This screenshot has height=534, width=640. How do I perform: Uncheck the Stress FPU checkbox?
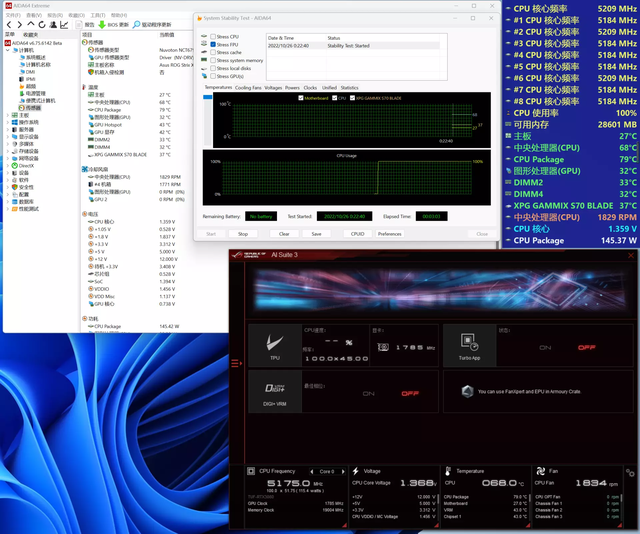click(212, 45)
